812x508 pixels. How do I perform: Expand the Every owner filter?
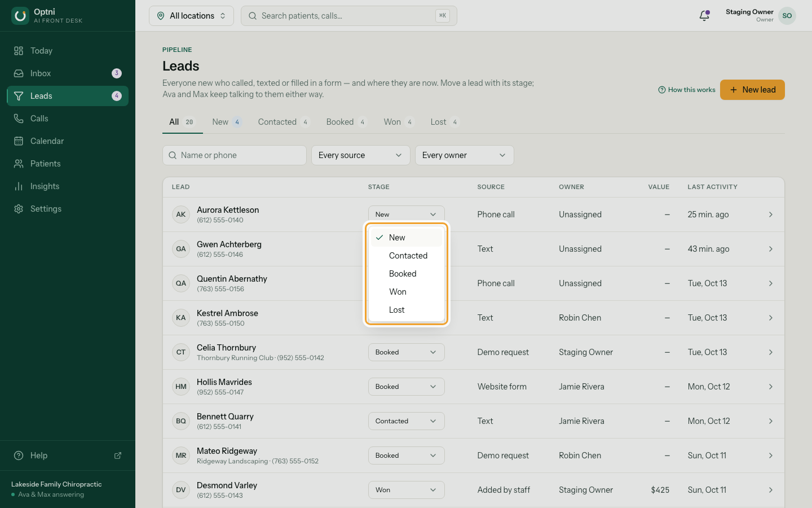(x=464, y=155)
